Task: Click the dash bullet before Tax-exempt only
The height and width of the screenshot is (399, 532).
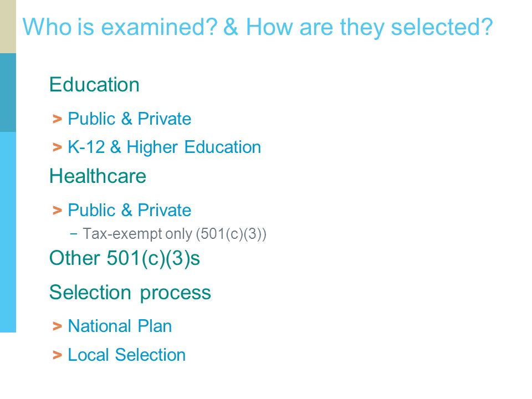Action: 73,233
